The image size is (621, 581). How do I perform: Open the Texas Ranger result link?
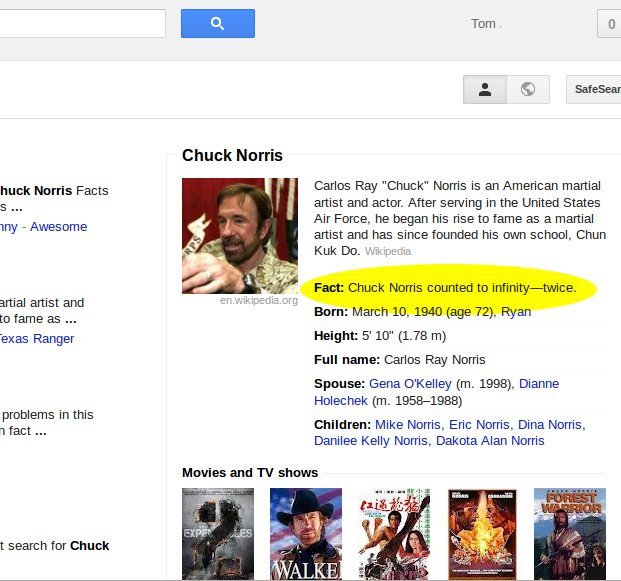point(36,339)
